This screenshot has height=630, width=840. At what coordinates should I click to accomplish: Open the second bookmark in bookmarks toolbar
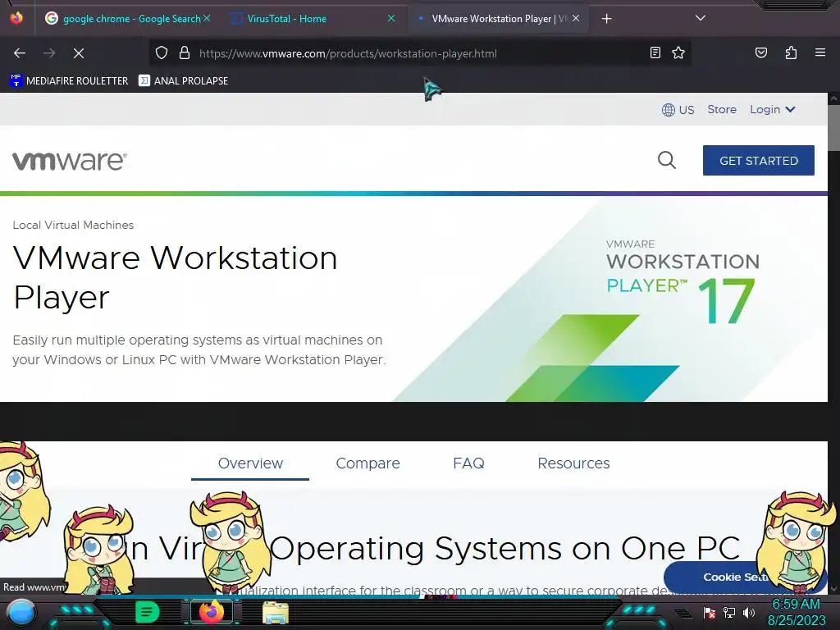(183, 80)
